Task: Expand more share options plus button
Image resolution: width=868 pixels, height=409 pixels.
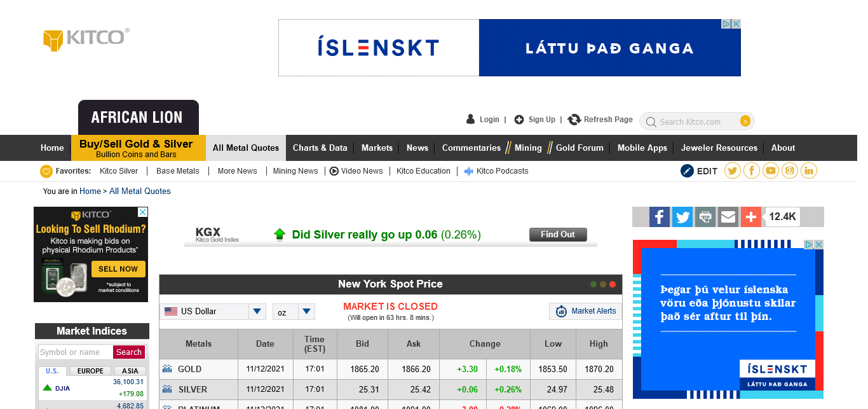Action: [750, 217]
